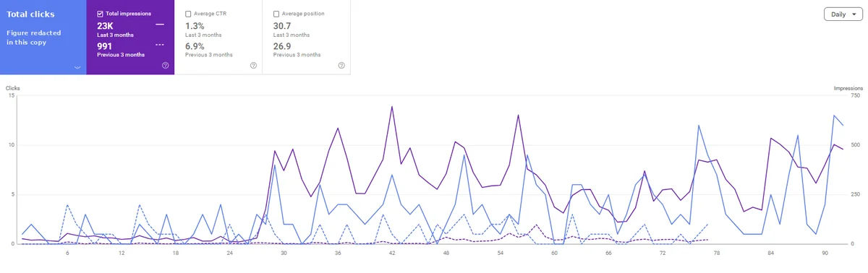
Task: Open help icon in Average position card
Action: coord(341,66)
